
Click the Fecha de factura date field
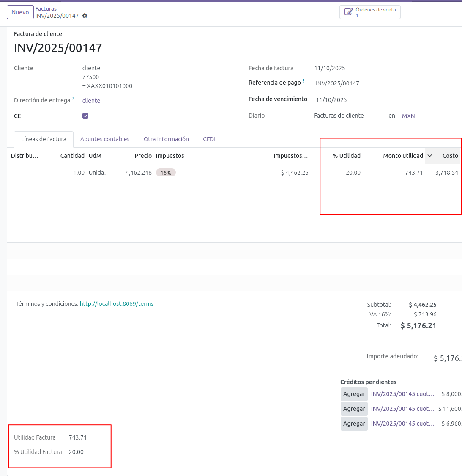(x=330, y=68)
